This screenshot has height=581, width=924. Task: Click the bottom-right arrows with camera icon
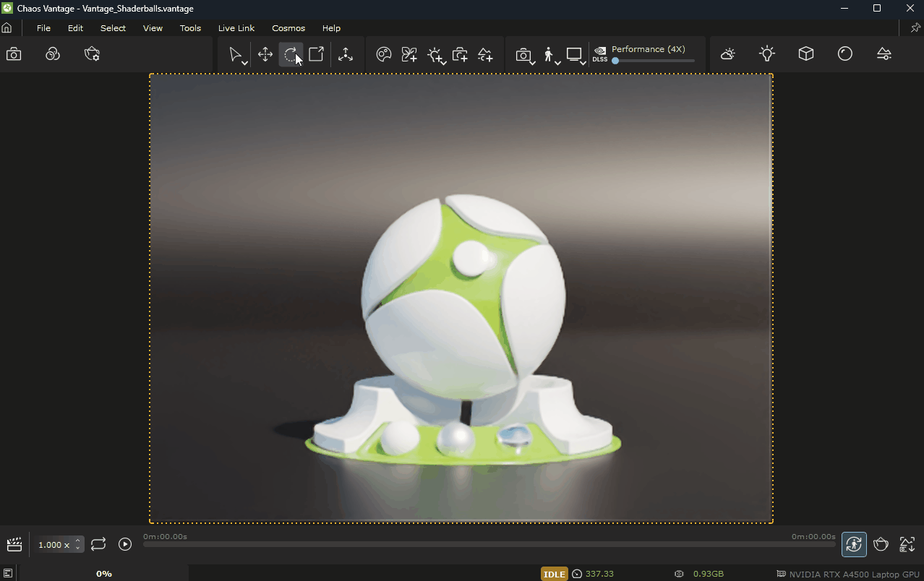coord(907,544)
